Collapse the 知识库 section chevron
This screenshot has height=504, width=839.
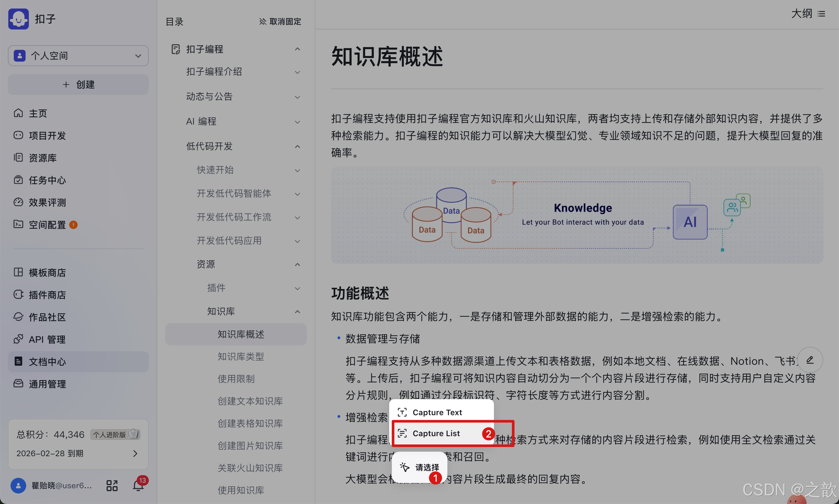[297, 311]
